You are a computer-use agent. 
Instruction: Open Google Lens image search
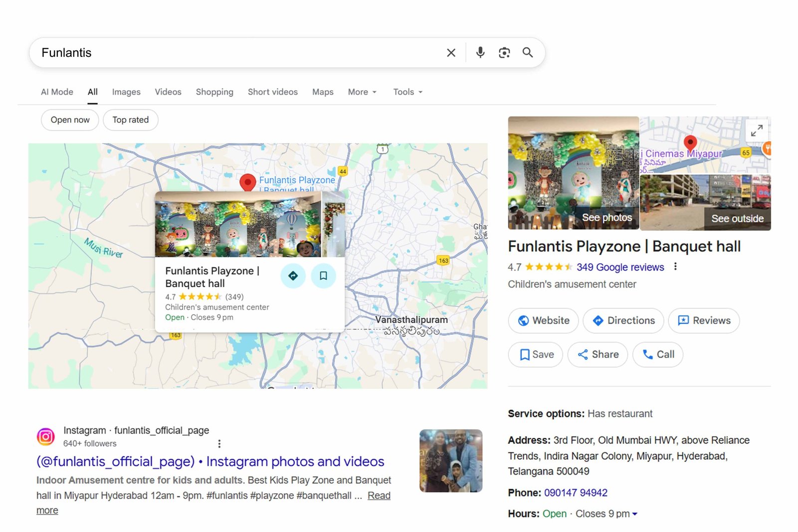tap(504, 52)
